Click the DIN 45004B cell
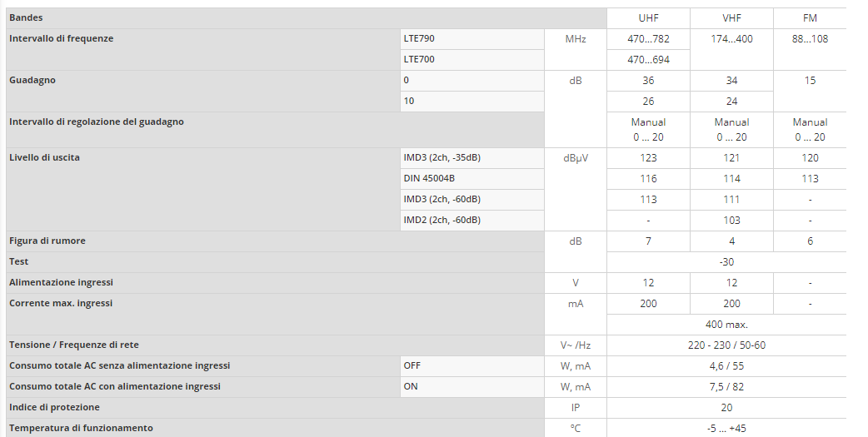868x437 pixels. tap(430, 178)
